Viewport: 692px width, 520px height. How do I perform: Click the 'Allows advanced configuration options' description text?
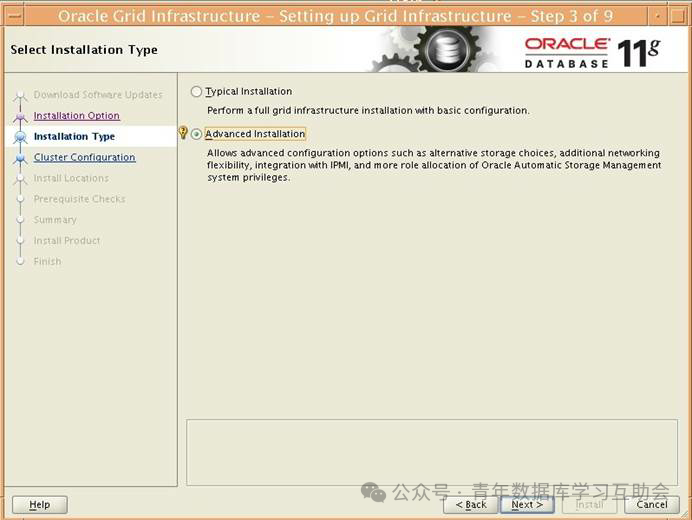434,165
